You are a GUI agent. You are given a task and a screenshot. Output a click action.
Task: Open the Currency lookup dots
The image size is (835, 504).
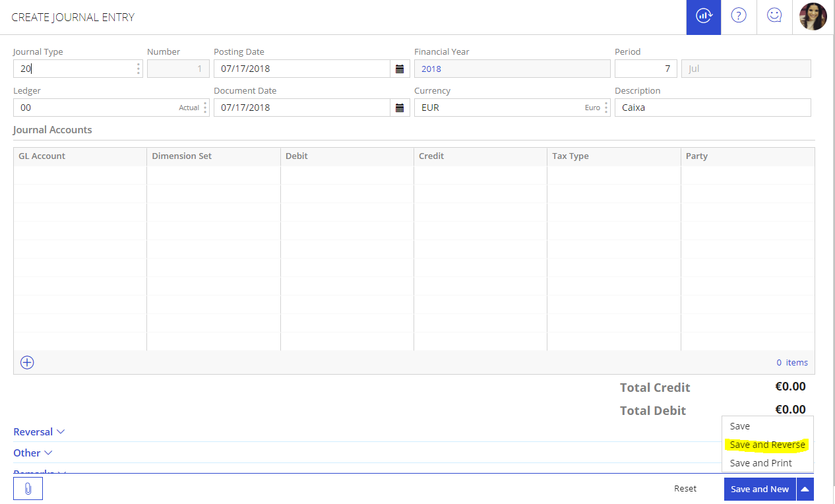click(606, 108)
